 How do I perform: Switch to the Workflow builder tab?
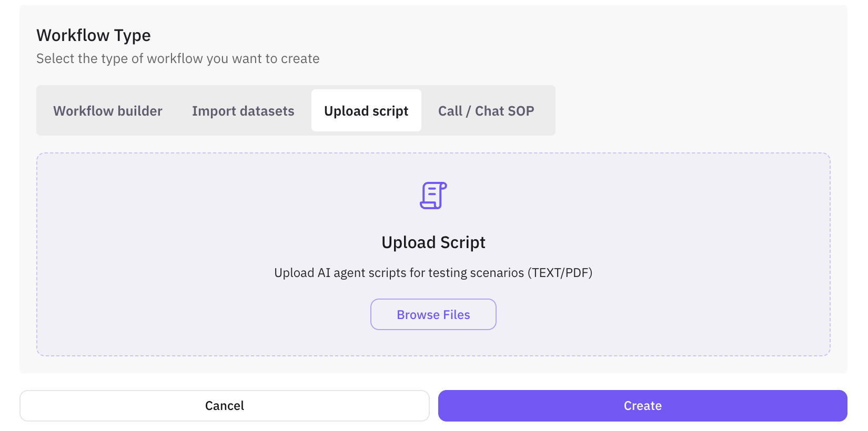tap(107, 110)
